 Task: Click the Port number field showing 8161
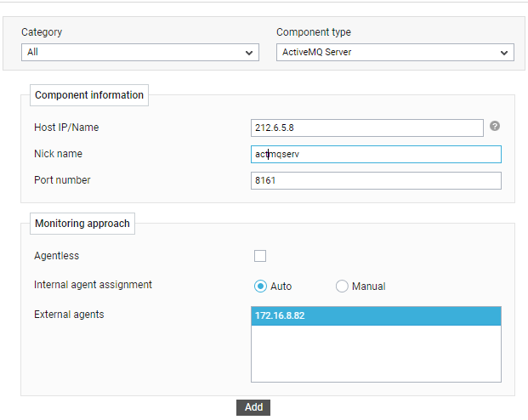tap(376, 180)
